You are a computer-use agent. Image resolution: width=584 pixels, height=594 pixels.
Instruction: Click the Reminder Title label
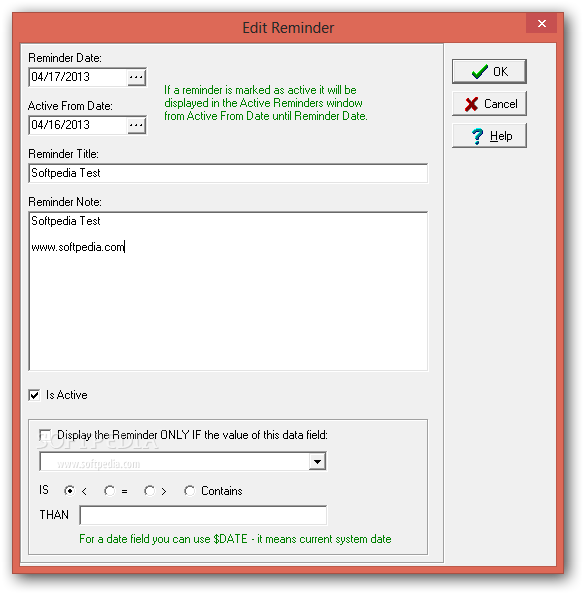pyautogui.click(x=63, y=154)
